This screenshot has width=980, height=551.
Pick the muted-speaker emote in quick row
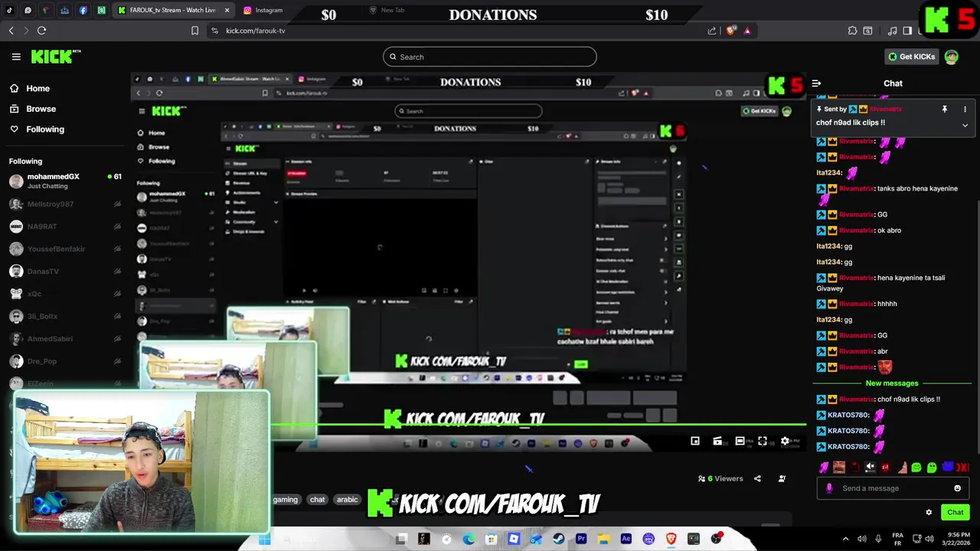870,468
